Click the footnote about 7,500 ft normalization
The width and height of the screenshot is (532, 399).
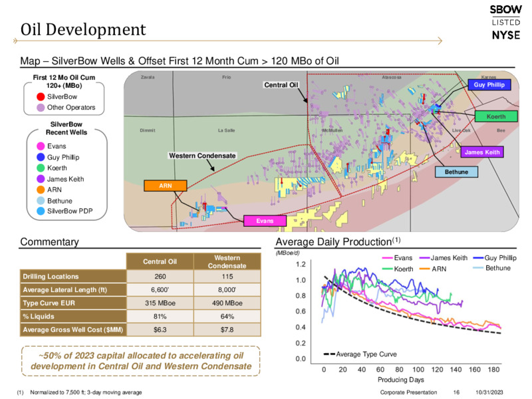(80, 392)
